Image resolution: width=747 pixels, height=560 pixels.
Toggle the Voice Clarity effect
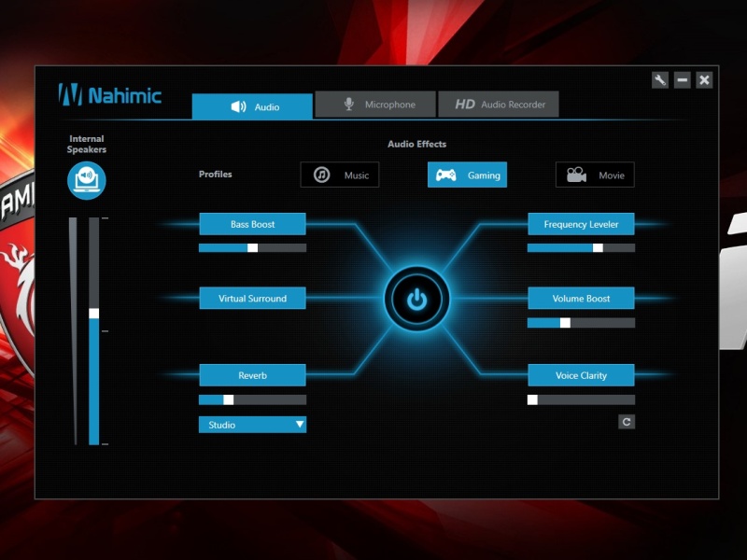(x=581, y=375)
